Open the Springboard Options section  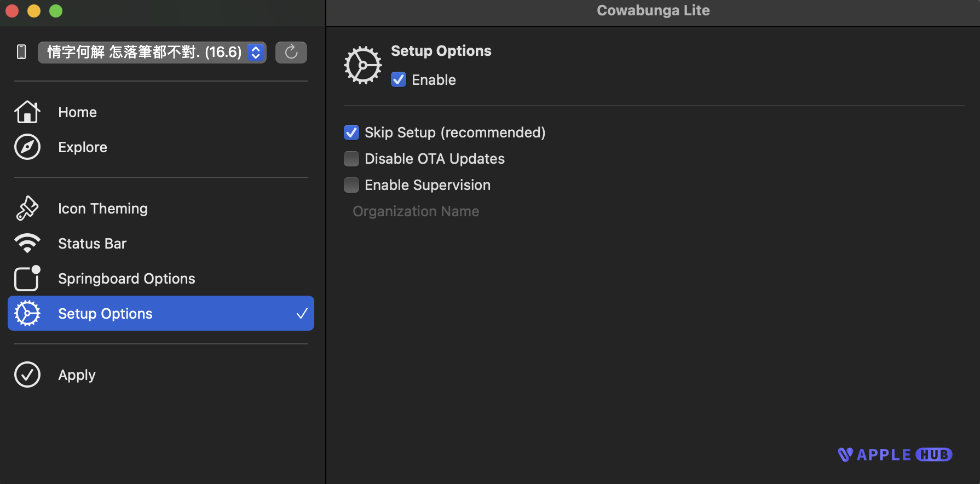[126, 279]
